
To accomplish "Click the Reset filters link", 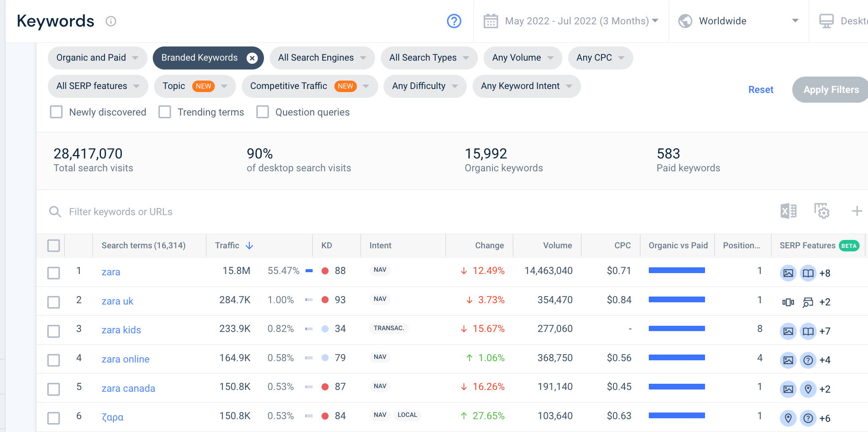I will click(761, 90).
